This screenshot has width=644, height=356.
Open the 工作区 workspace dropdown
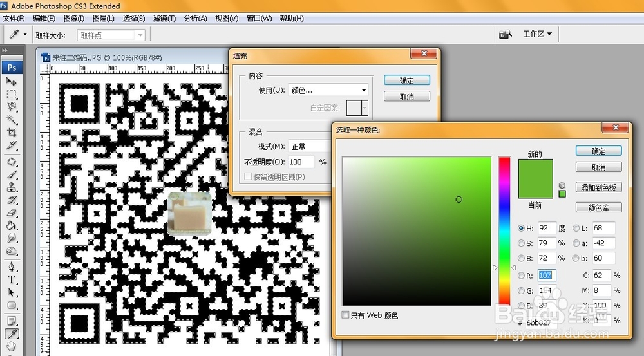click(537, 34)
